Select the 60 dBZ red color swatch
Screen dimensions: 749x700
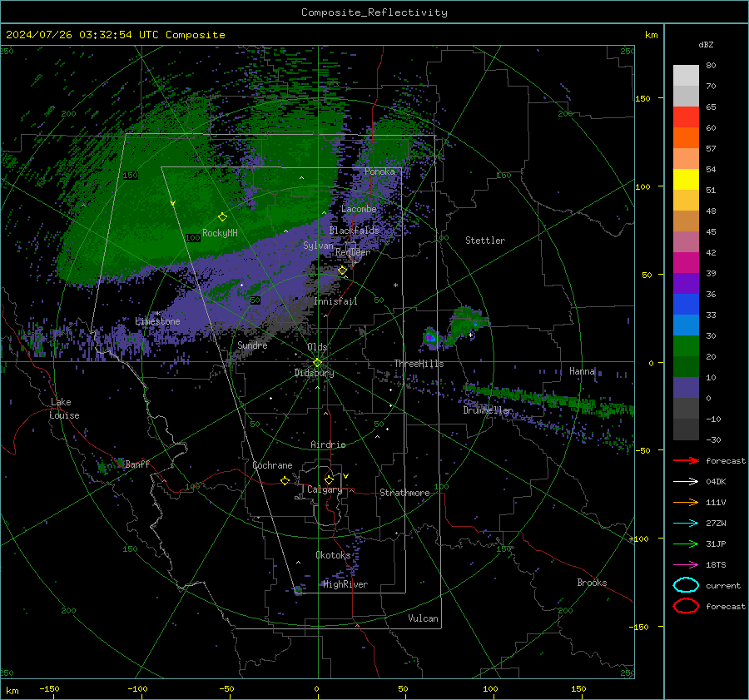point(686,117)
